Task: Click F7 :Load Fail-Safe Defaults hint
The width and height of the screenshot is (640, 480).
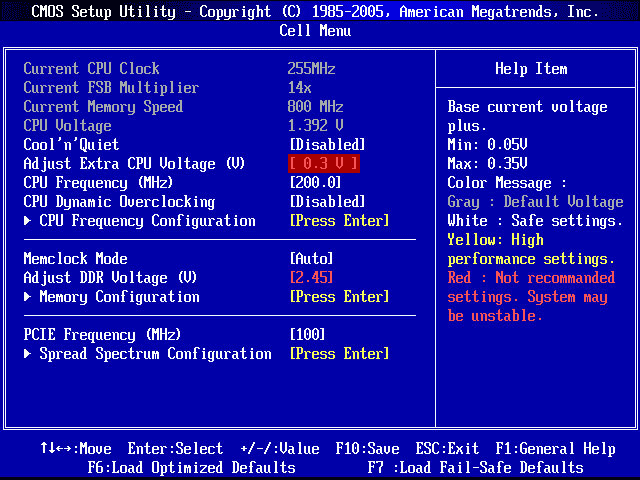Action: 476,468
